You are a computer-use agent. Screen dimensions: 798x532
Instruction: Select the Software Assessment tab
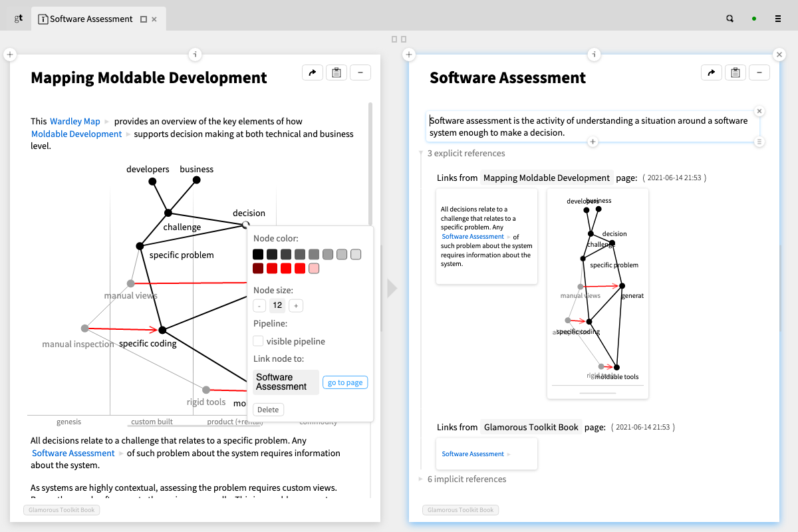[x=91, y=19]
